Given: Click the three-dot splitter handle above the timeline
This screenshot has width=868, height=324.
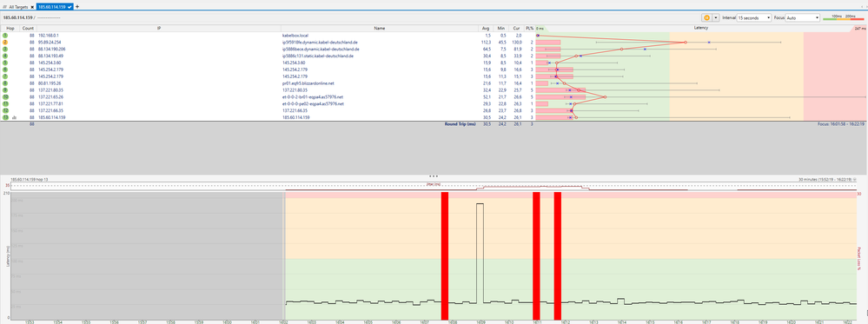Looking at the screenshot, I should pyautogui.click(x=434, y=175).
